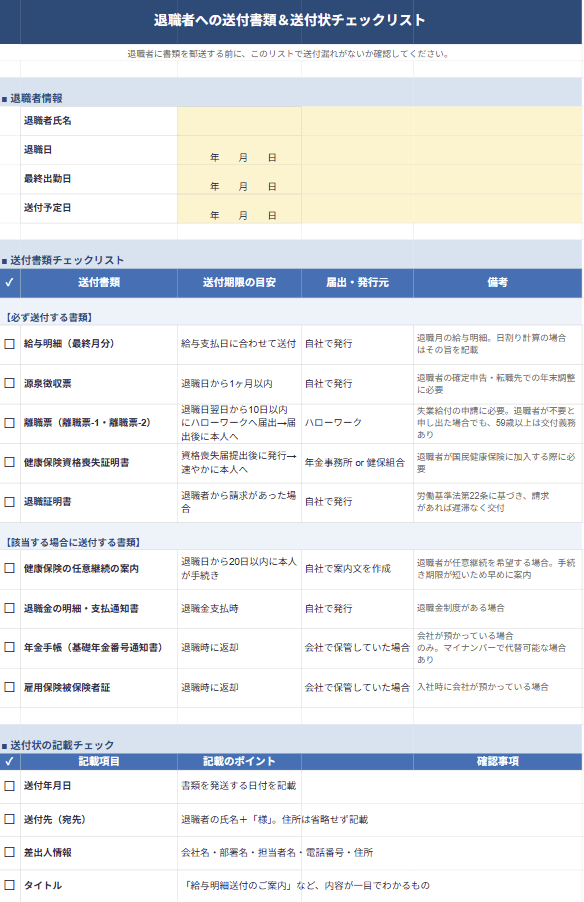Select the 退職日 date input cell
584x902 pixels.
239,150
